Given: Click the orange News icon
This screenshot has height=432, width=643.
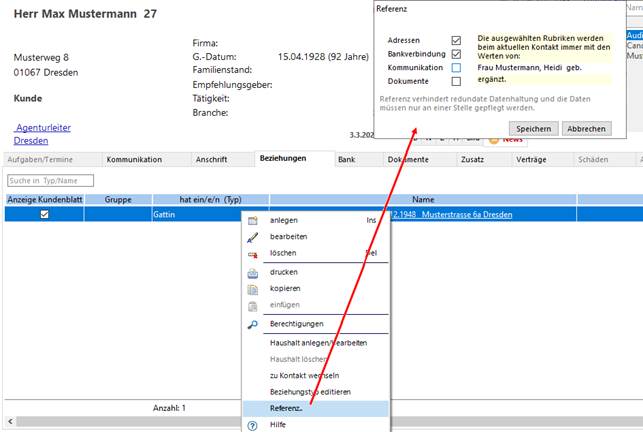Looking at the screenshot, I should click(494, 140).
